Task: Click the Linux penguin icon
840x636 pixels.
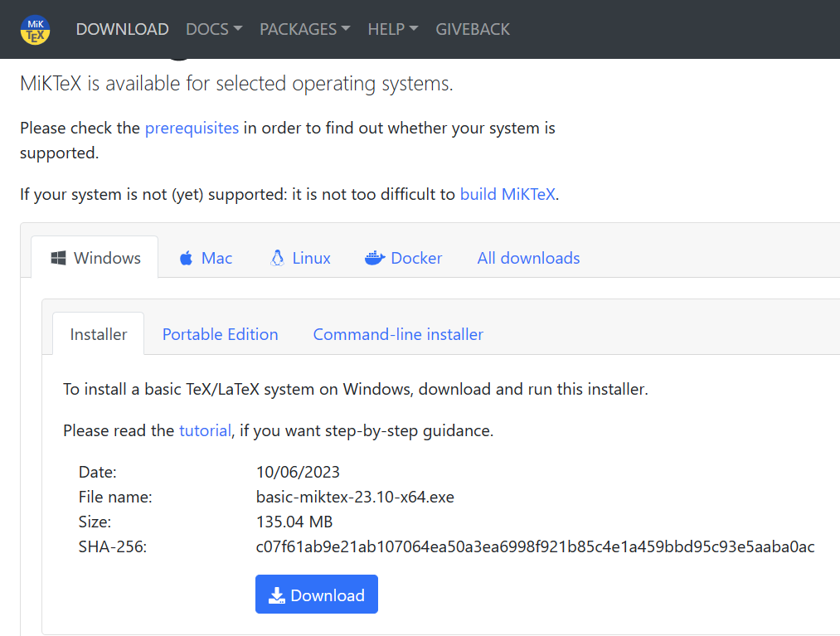Action: [278, 258]
